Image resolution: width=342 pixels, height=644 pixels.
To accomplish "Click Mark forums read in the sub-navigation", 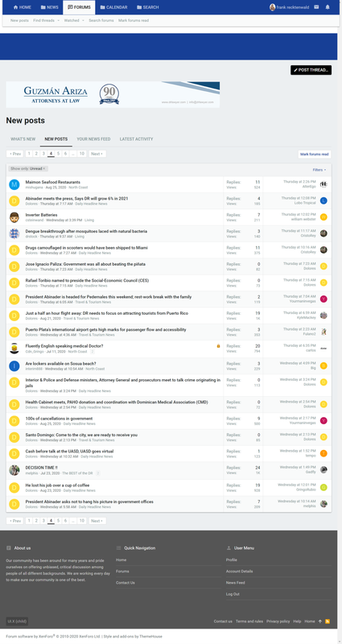I will point(134,21).
